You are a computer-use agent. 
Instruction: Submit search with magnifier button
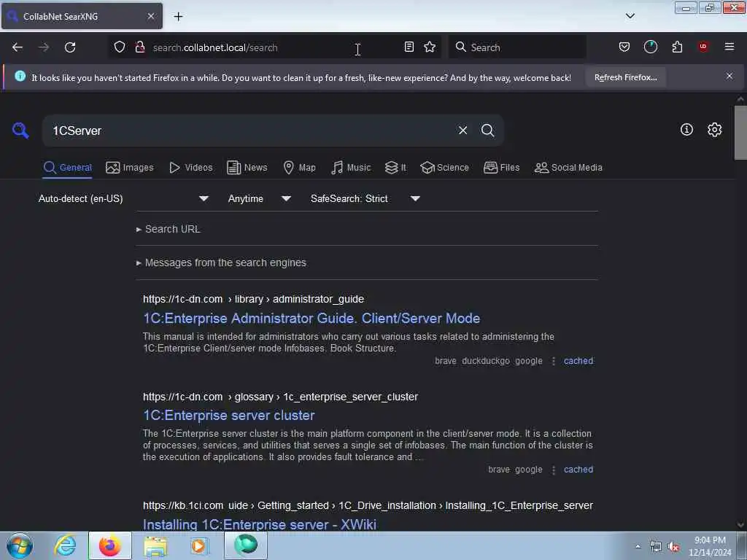coord(487,130)
